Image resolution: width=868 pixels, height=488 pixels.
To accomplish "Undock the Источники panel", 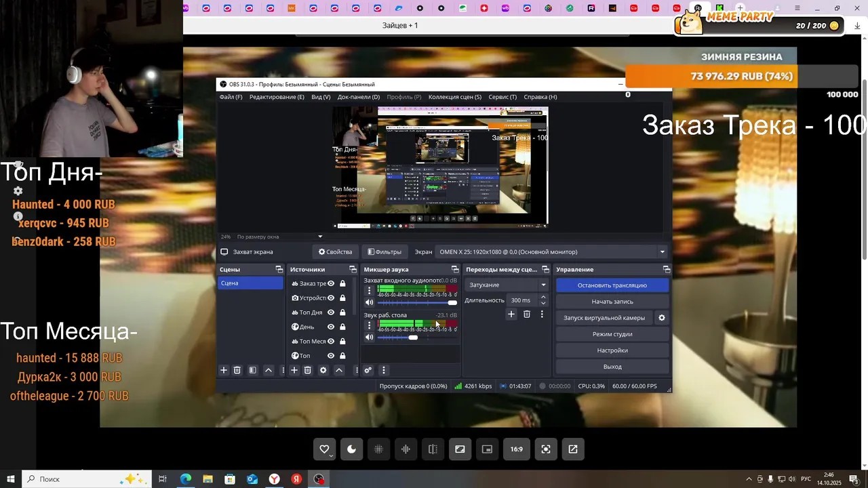I will tap(353, 270).
